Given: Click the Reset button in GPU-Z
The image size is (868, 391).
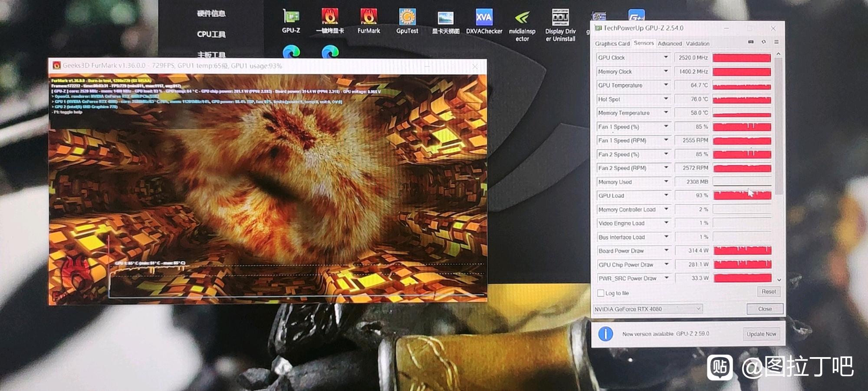Looking at the screenshot, I should coord(769,292).
